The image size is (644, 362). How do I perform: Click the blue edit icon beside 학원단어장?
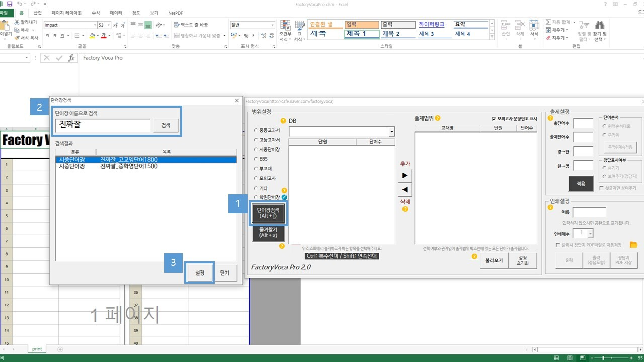click(284, 198)
